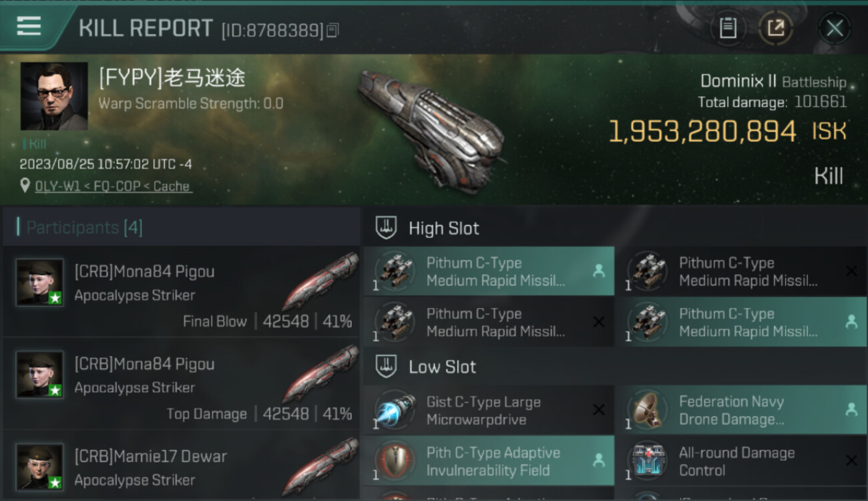Select Pith C-Type Adaptive Invulnerability Field
The image size is (868, 501).
[489, 461]
